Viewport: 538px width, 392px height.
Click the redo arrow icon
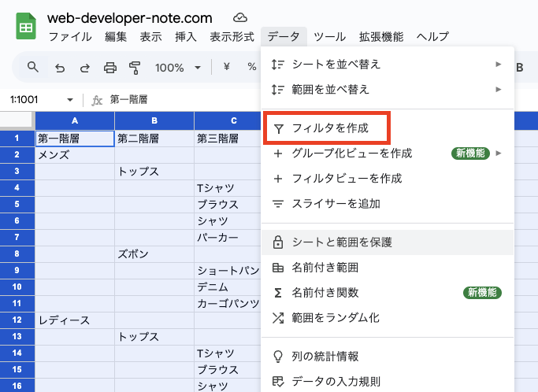pyautogui.click(x=84, y=68)
